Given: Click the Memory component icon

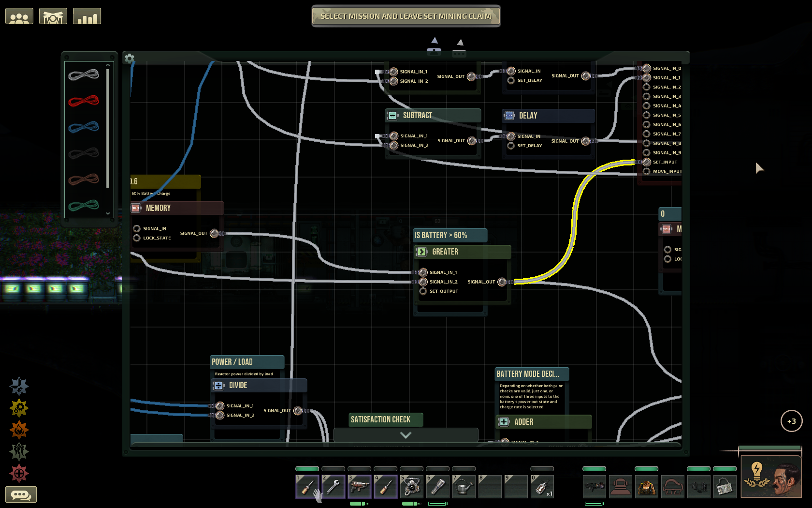Looking at the screenshot, I should pyautogui.click(x=136, y=208).
